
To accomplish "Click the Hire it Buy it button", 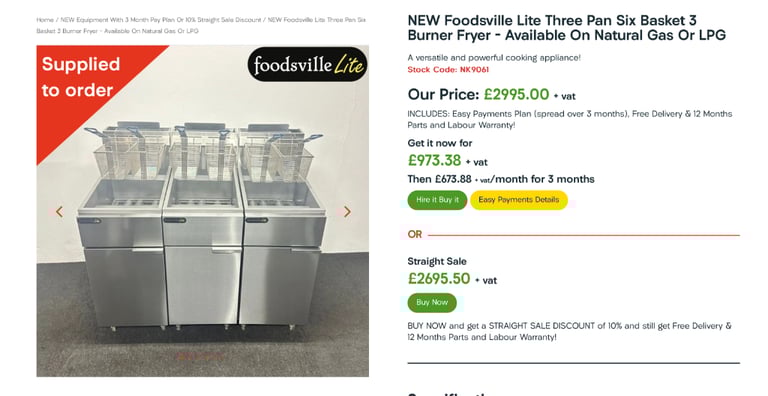I will (437, 200).
